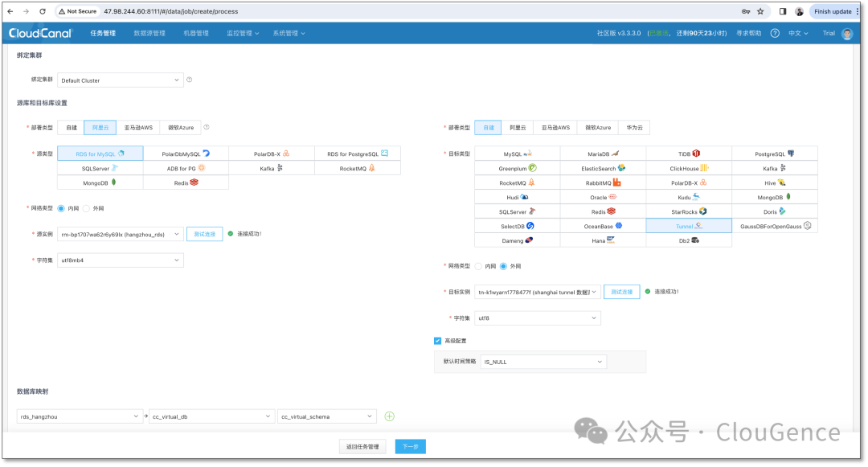Screen dimensions: 868x467
Task: Pick GaussDBForOpenGauss as target type
Action: [x=775, y=226]
